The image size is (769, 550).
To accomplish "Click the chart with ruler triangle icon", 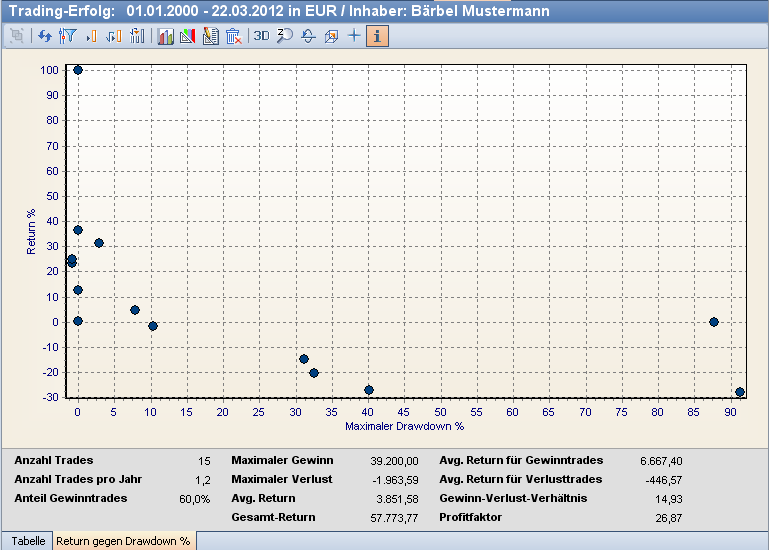I will pos(187,36).
